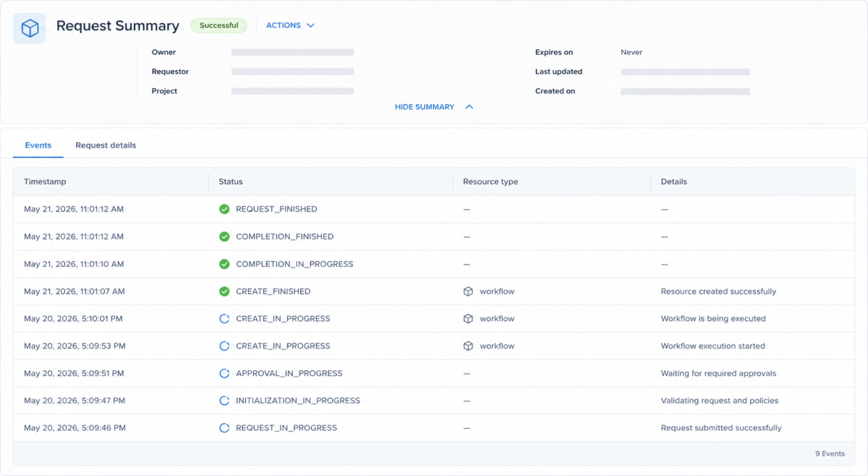The height and width of the screenshot is (476, 868).
Task: Open the ACTIONS dropdown menu
Action: tap(290, 25)
